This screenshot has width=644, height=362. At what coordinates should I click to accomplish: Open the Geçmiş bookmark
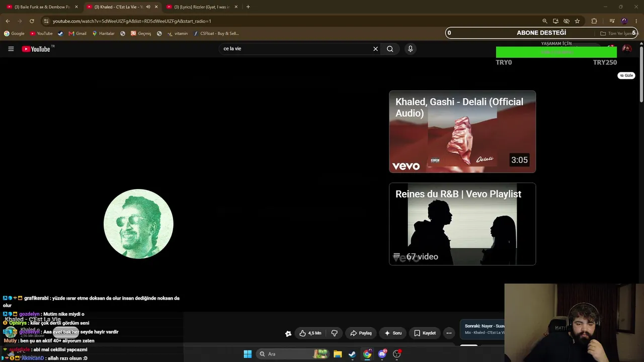coord(141,34)
